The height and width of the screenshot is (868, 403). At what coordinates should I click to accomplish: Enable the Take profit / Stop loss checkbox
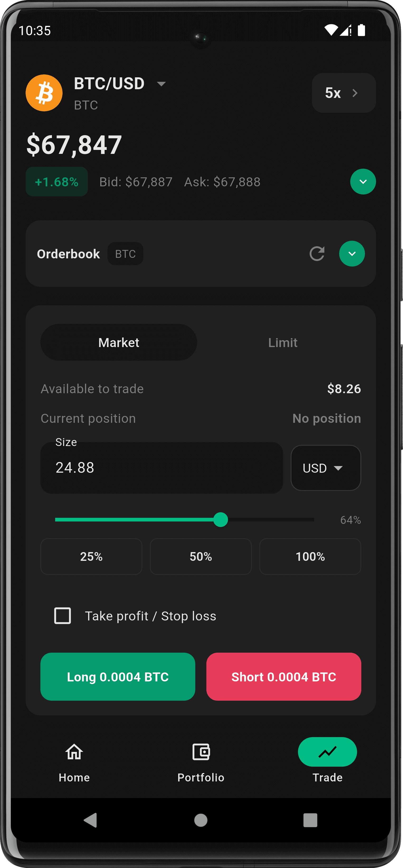[x=63, y=616]
